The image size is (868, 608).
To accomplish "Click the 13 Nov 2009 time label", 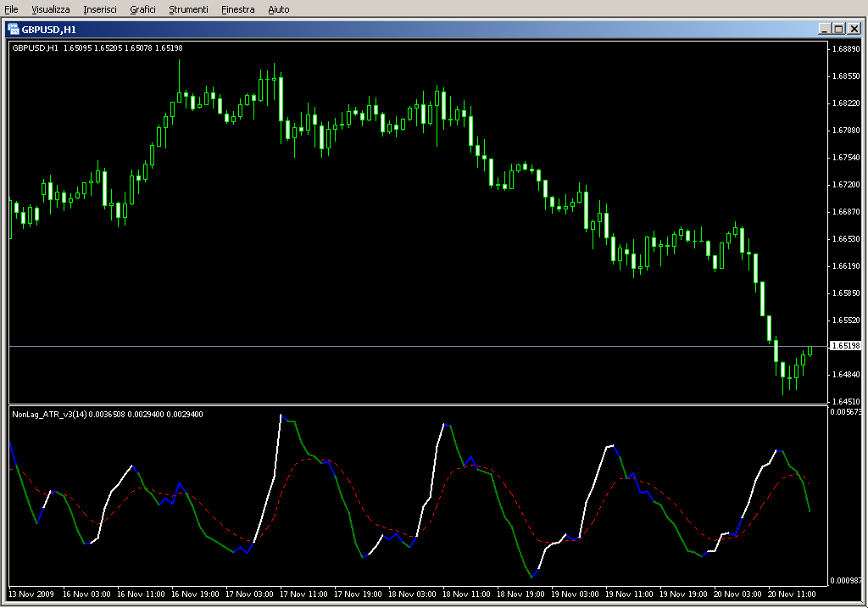I will (x=31, y=594).
